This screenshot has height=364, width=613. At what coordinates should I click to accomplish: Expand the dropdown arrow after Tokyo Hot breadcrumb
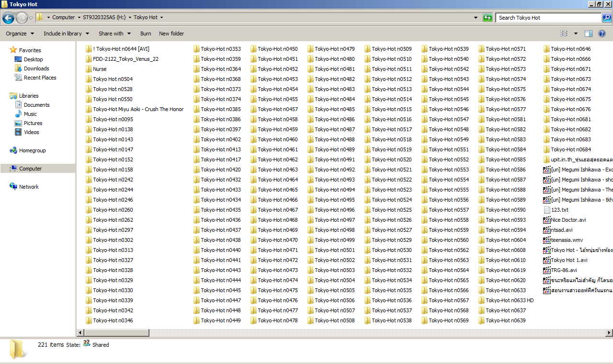pyautogui.click(x=161, y=18)
